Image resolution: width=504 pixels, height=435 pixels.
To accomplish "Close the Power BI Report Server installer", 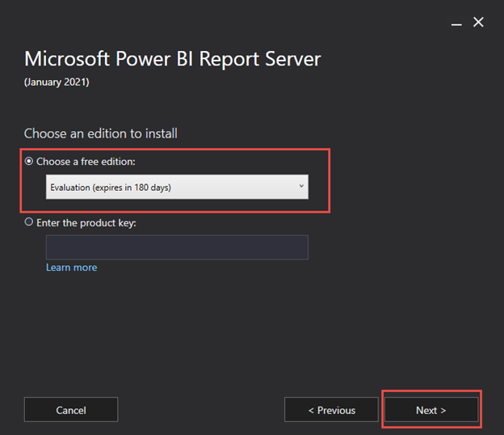I will [x=478, y=22].
